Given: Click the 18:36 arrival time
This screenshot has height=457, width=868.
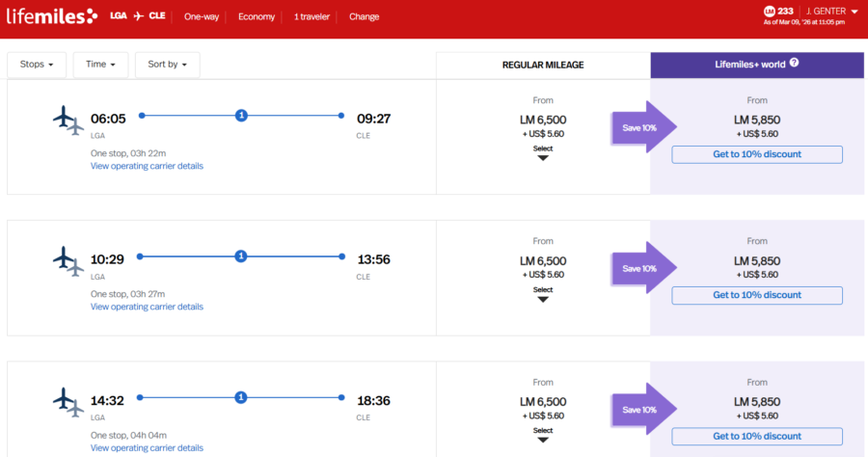Looking at the screenshot, I should pos(373,400).
